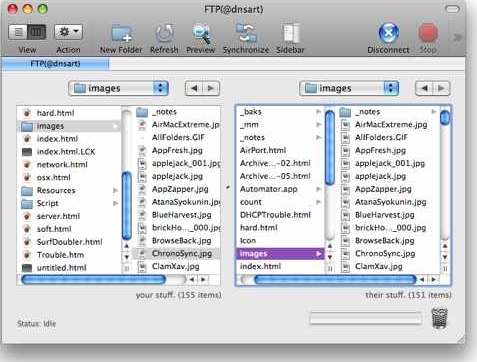Click the red Stop icon
Screen dimensions: 477x362
coord(428,33)
